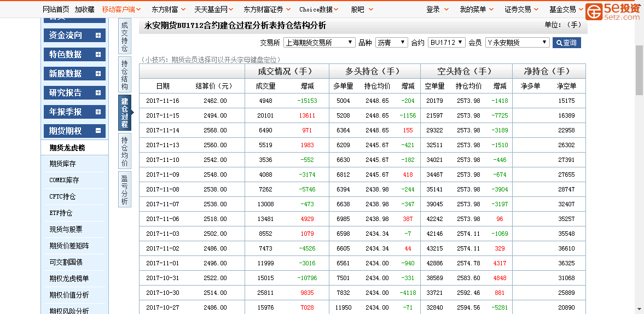Click the date cell 2017-11-15

point(163,115)
